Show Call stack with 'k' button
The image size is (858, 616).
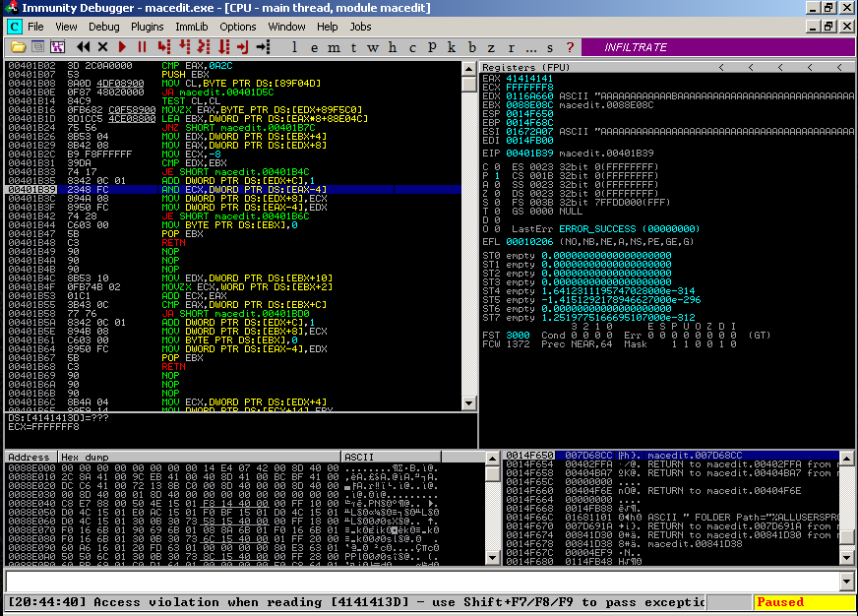point(452,47)
